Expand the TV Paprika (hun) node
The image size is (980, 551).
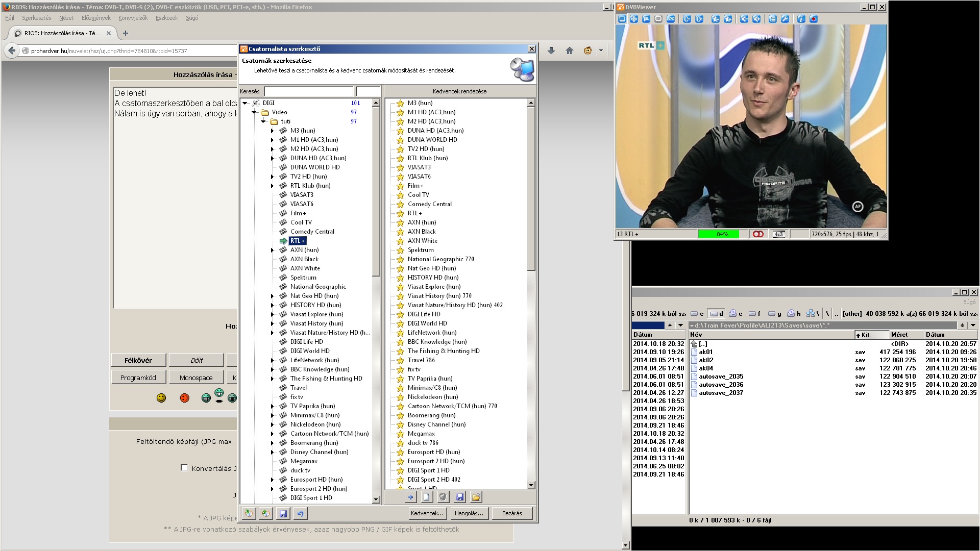coord(273,406)
